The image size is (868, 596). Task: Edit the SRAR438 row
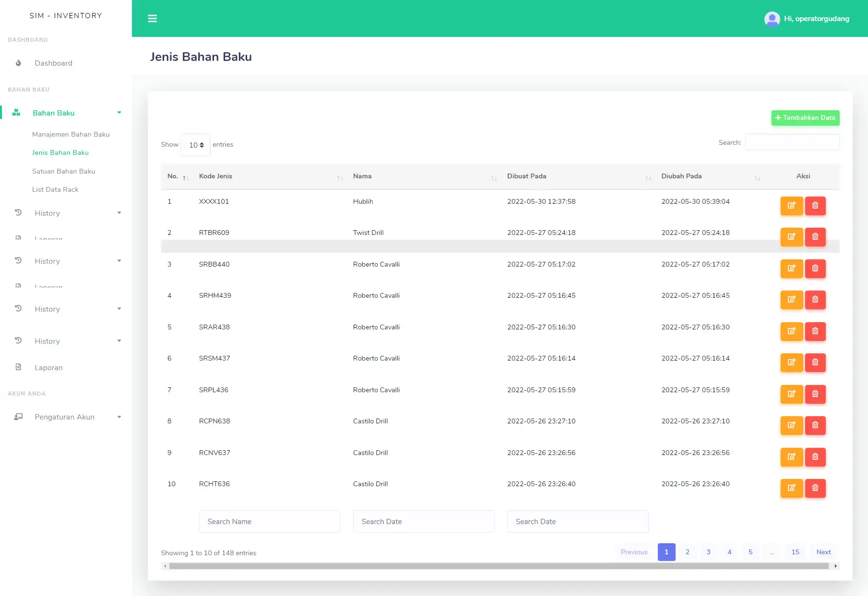[x=792, y=331]
